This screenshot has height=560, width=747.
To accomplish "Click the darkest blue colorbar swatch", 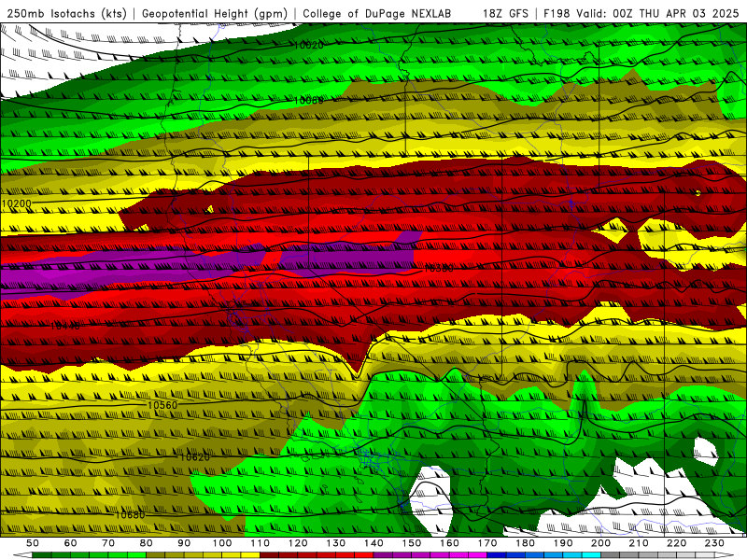I will 497,555.
